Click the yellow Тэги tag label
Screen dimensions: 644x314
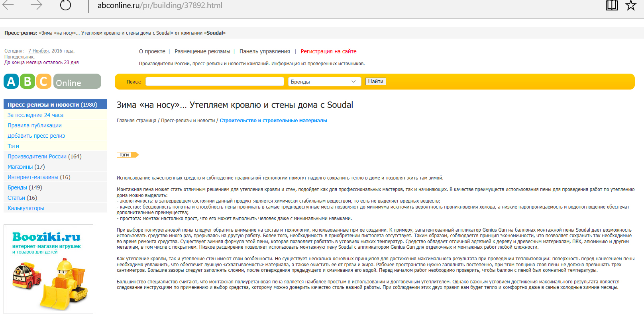point(128,155)
